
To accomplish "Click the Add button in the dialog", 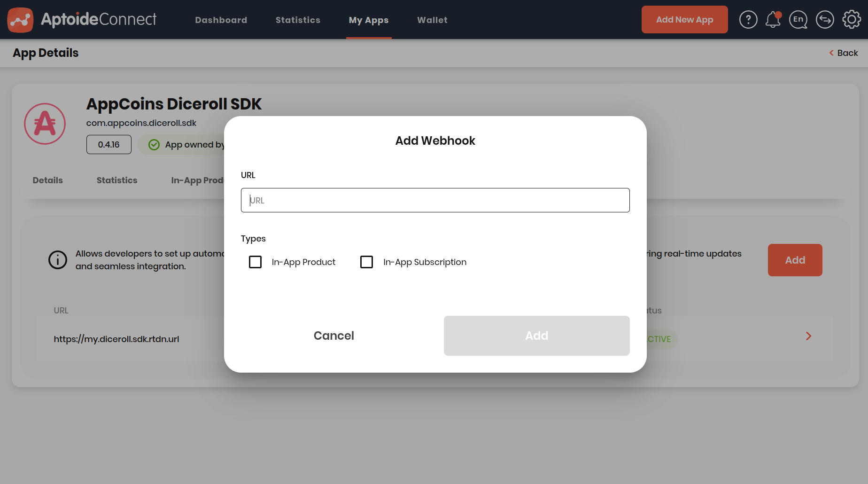I will pos(536,336).
